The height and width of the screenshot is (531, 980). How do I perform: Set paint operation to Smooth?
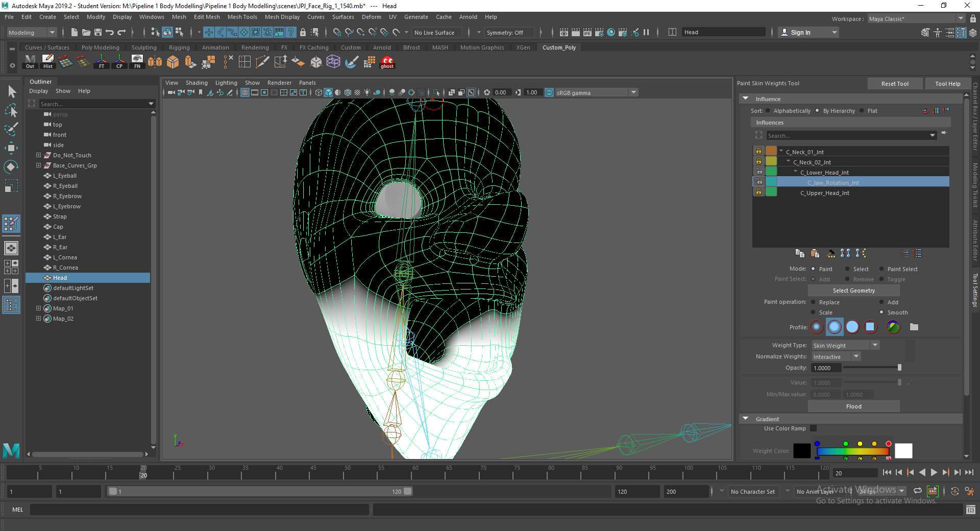click(x=881, y=312)
